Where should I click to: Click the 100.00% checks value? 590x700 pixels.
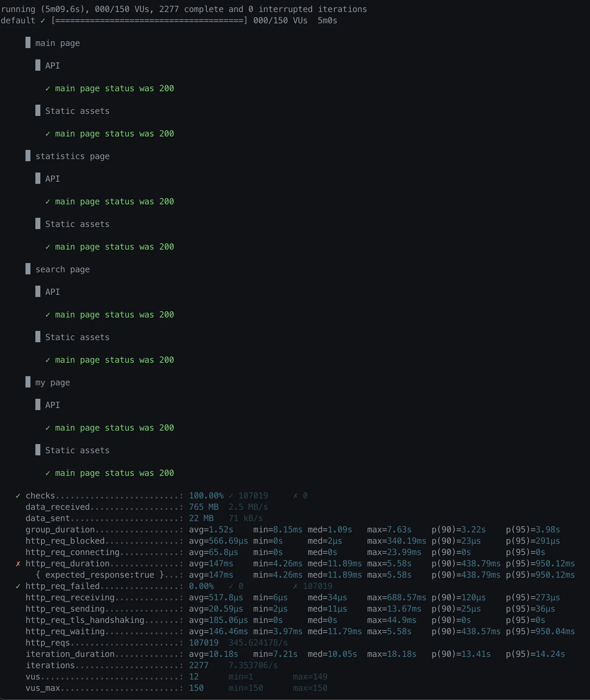tap(206, 496)
